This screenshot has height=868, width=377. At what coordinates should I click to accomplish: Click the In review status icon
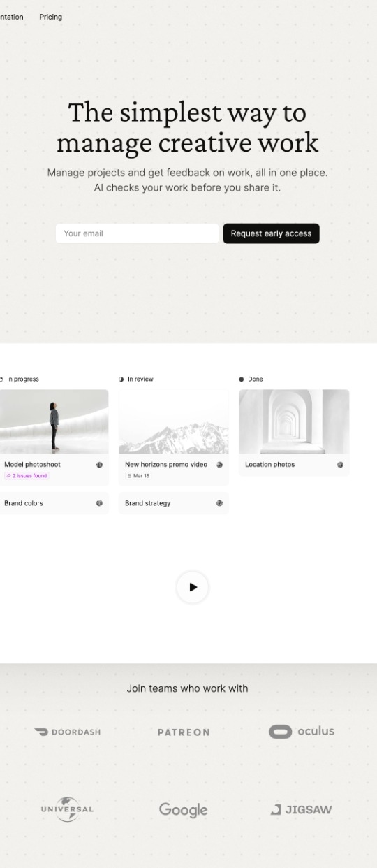[x=121, y=379]
